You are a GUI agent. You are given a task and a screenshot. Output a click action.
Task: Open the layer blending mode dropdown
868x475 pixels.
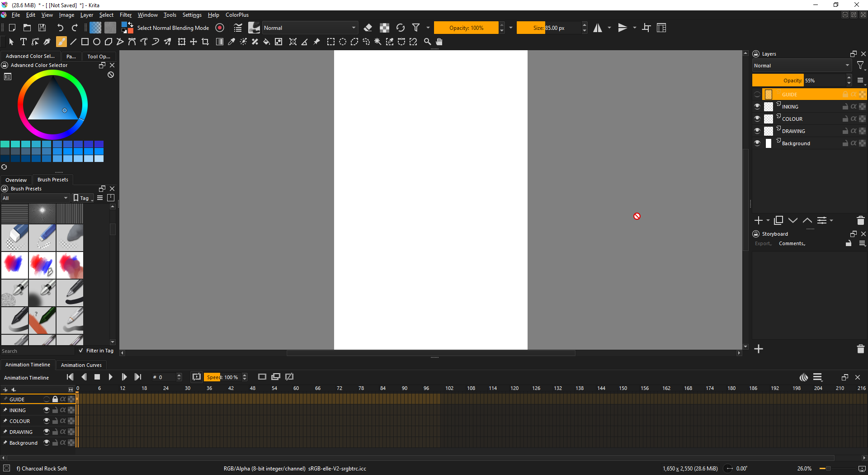tap(801, 66)
